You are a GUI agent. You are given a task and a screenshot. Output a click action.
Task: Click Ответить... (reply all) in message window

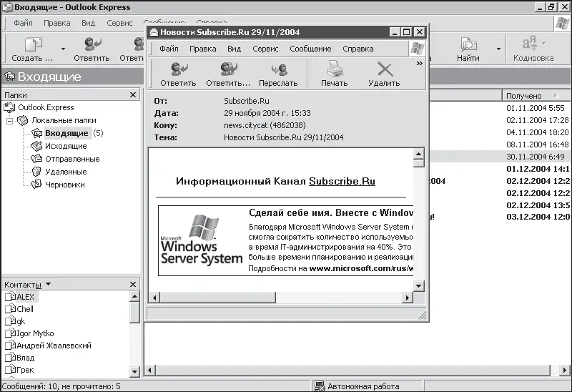tap(228, 74)
